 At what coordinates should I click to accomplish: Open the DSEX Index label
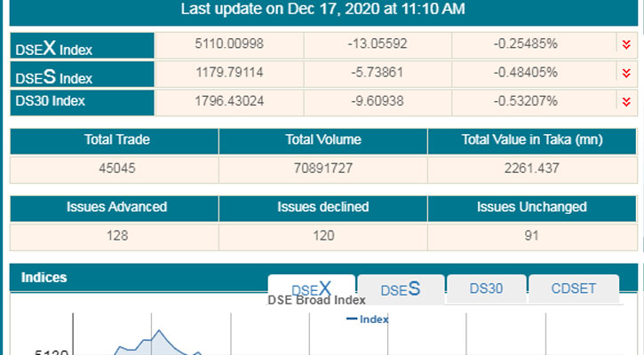point(54,49)
